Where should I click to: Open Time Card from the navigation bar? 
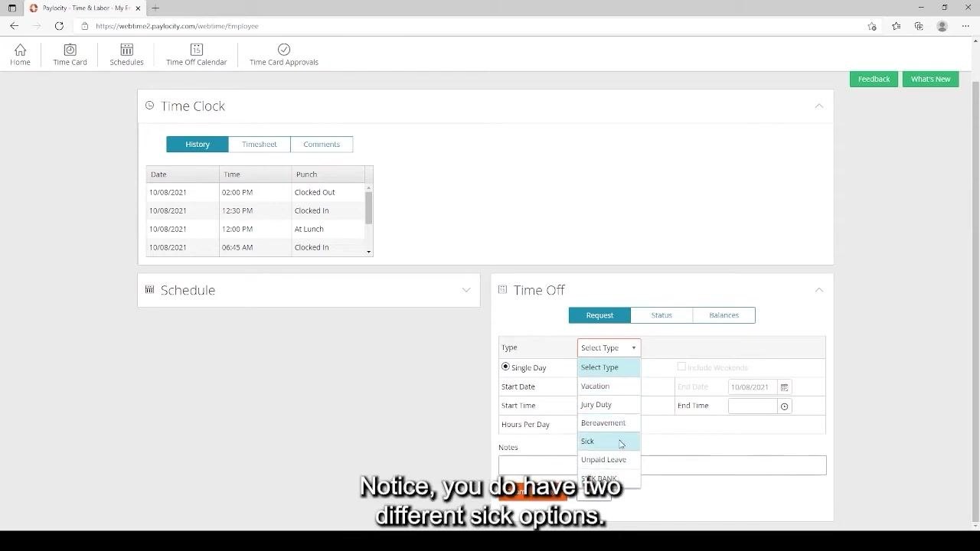70,54
